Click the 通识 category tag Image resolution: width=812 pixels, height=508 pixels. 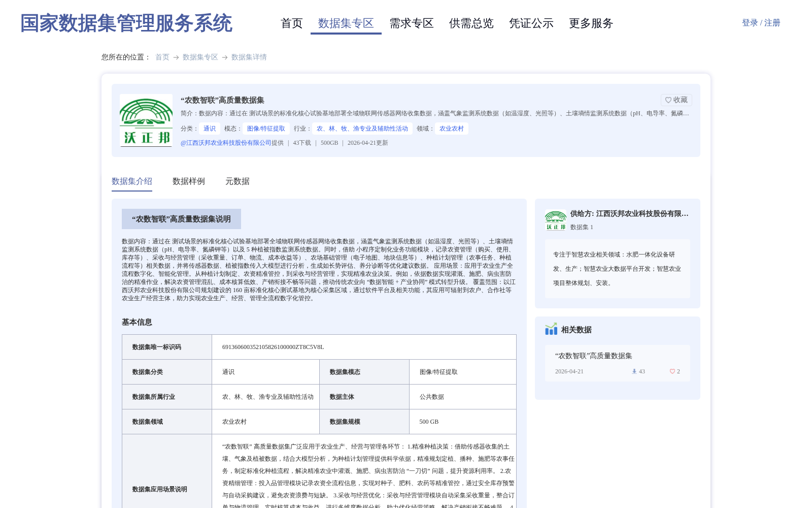[x=210, y=129]
